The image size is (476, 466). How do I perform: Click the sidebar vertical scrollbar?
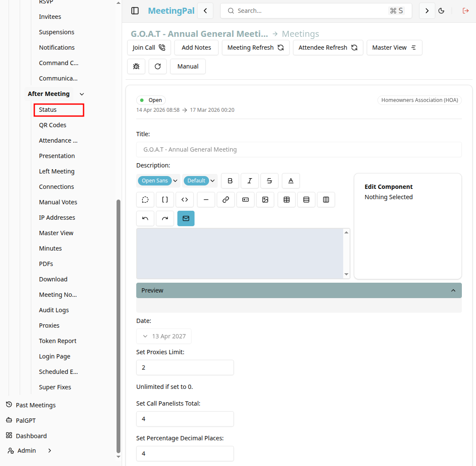[x=118, y=326]
